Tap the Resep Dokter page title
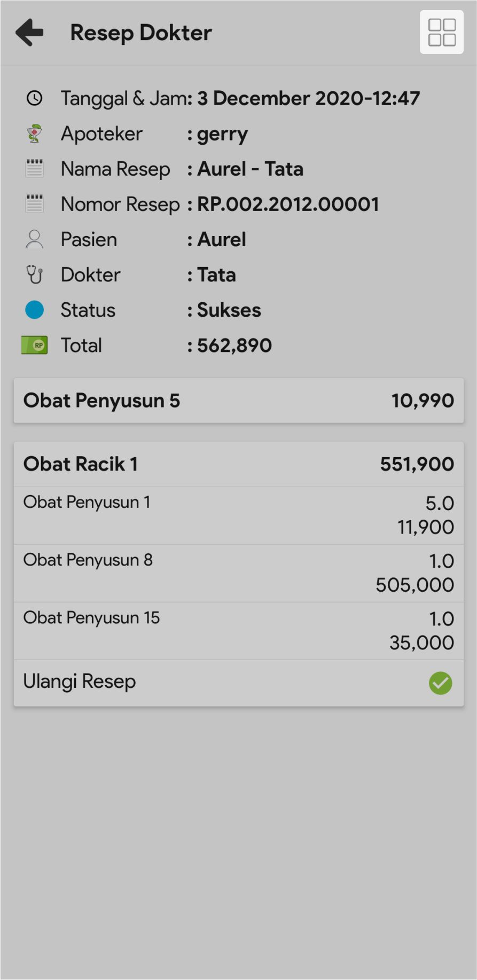Screen dimensions: 477x980 pos(141,33)
